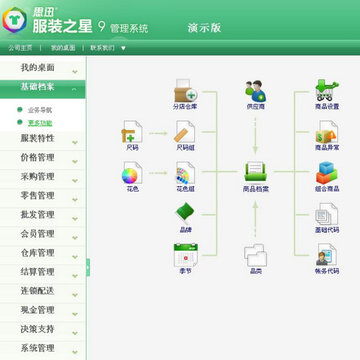Screen dimensions: 360x360
Task: Expand the 仓库管理 section chevron
Action: tap(75, 257)
